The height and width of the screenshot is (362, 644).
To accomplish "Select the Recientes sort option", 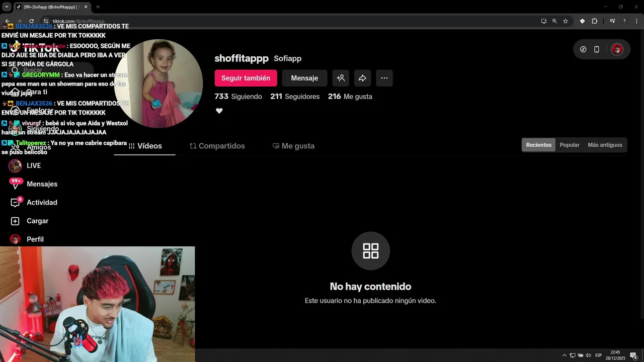I will [539, 145].
